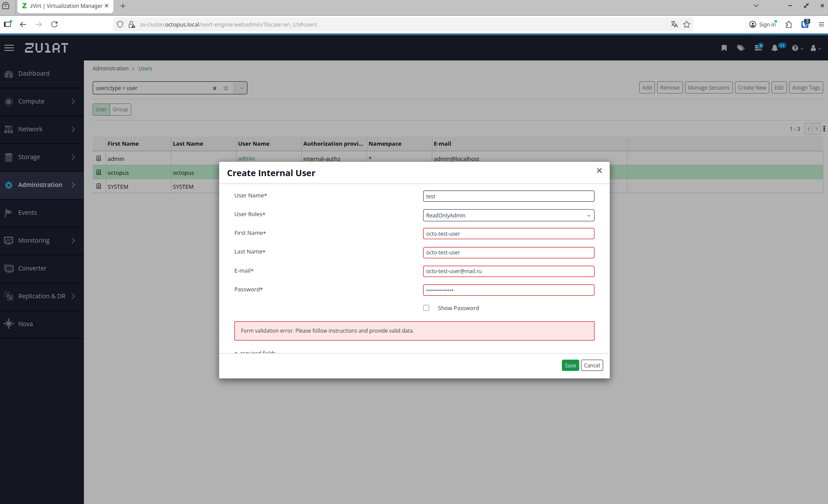828x504 pixels.
Task: Expand the Network sidebar section
Action: tap(42, 129)
